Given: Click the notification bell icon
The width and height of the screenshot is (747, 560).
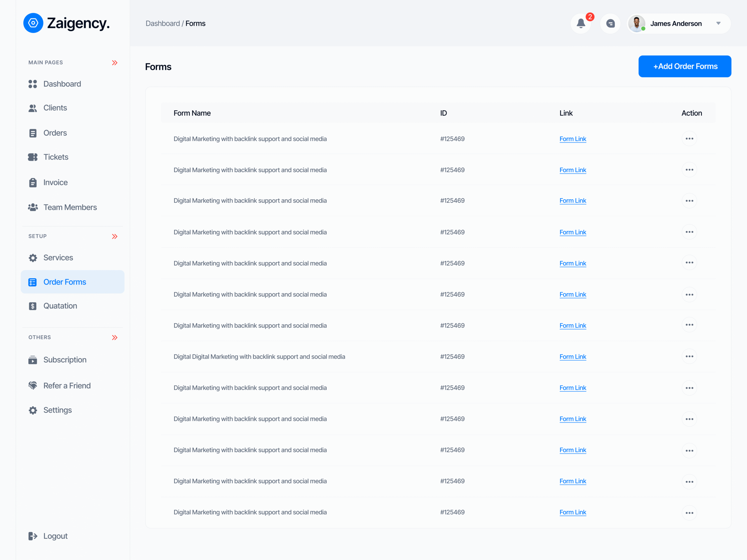Looking at the screenshot, I should point(580,24).
